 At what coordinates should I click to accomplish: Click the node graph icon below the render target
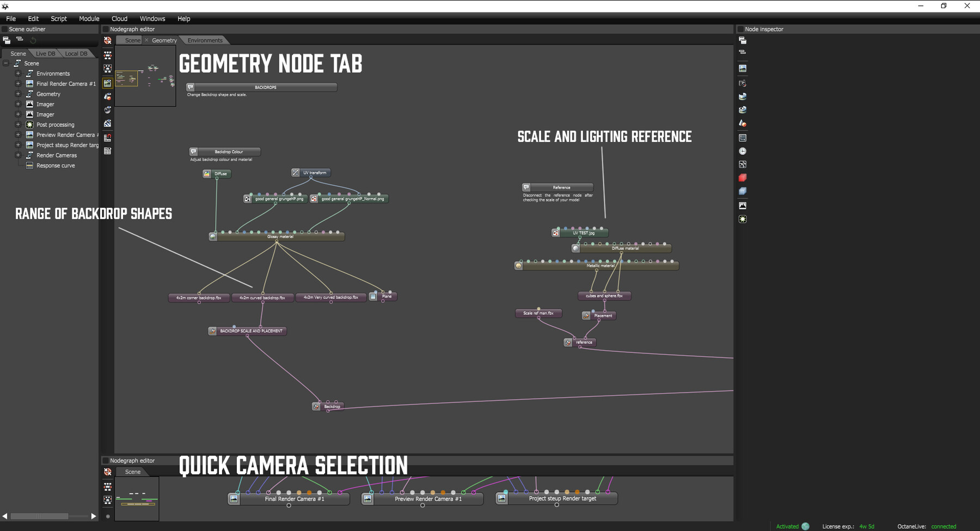[108, 53]
